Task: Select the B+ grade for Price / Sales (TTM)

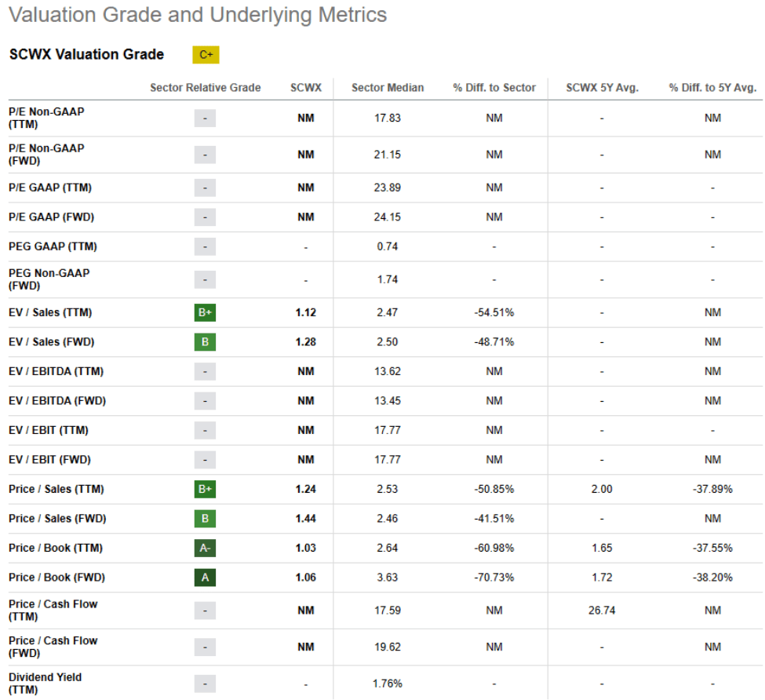Action: tap(205, 489)
